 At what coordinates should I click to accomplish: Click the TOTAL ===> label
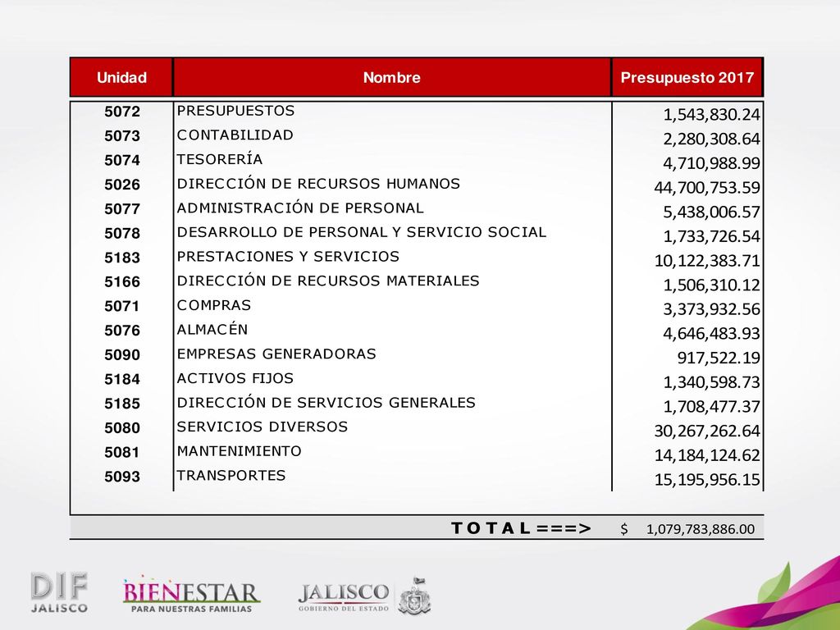click(521, 528)
